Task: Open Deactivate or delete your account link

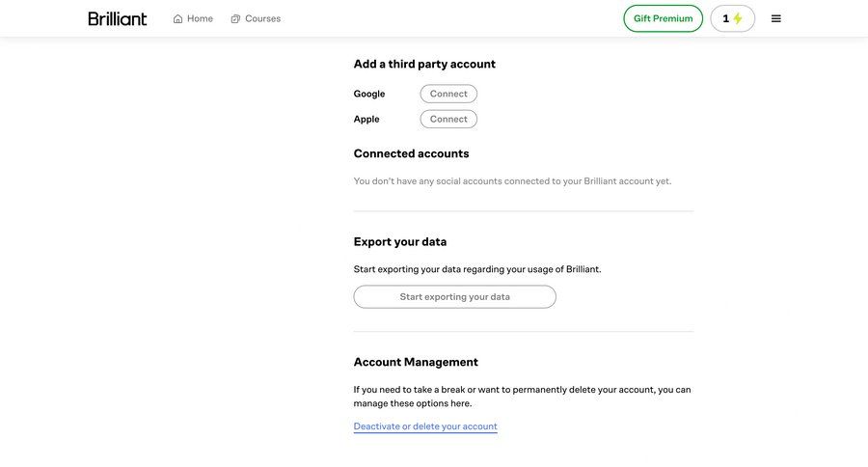Action: pyautogui.click(x=425, y=426)
